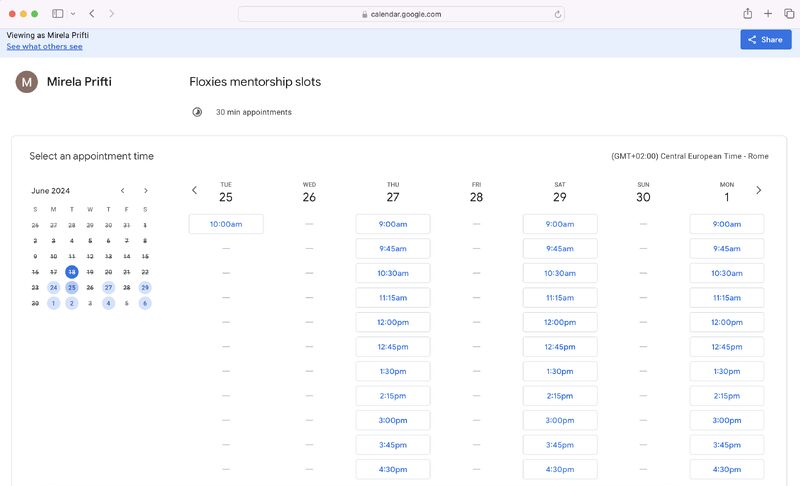Reload the page with refresh icon
800x486 pixels.
[557, 14]
